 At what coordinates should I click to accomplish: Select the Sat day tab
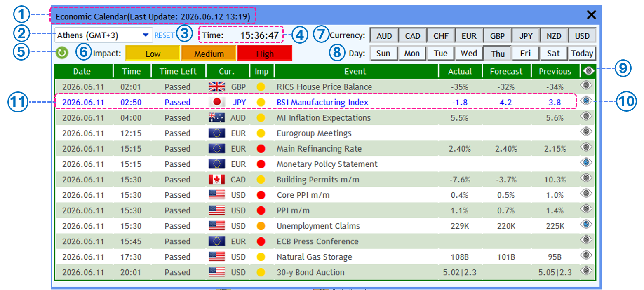(x=554, y=53)
